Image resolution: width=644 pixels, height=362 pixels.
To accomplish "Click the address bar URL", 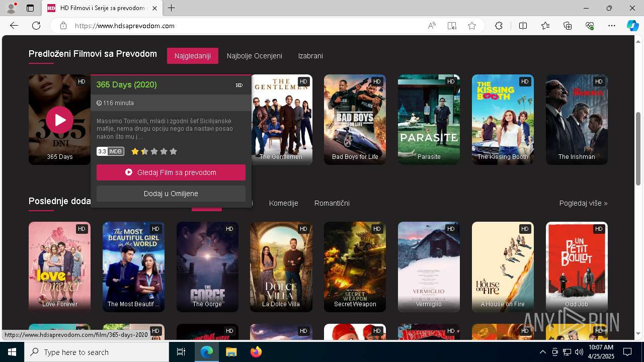I will pyautogui.click(x=125, y=26).
